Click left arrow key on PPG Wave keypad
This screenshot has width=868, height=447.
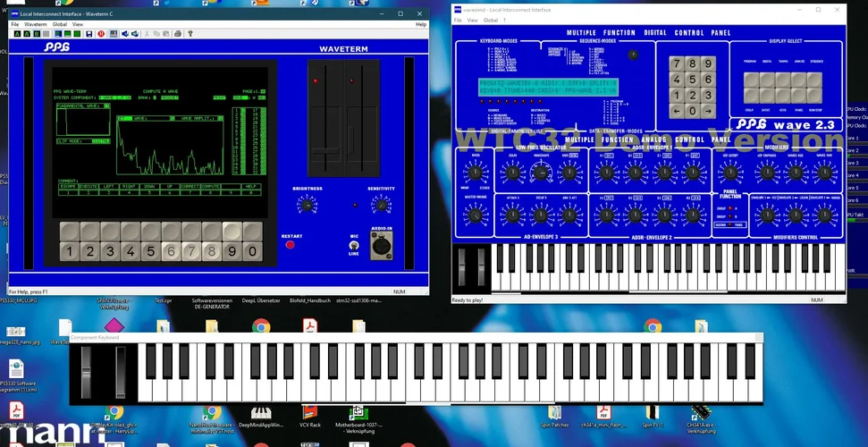677,111
